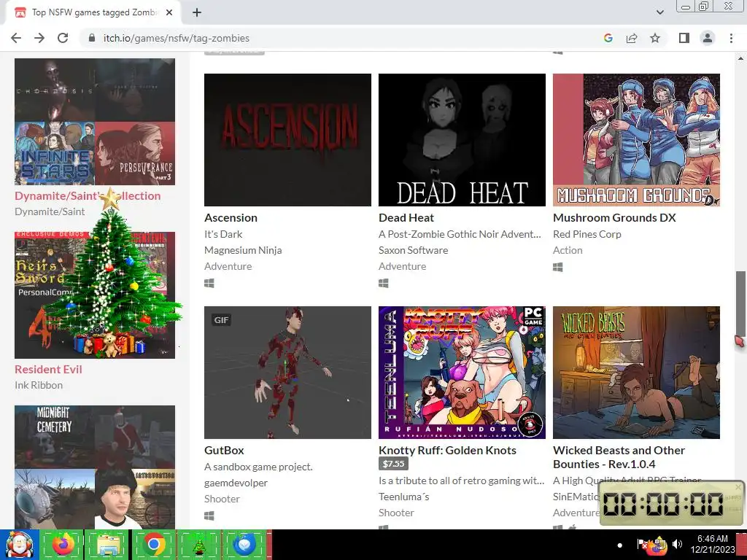Expand the tab search dropdown arrow
Viewport: 747px width, 560px height.
[659, 12]
